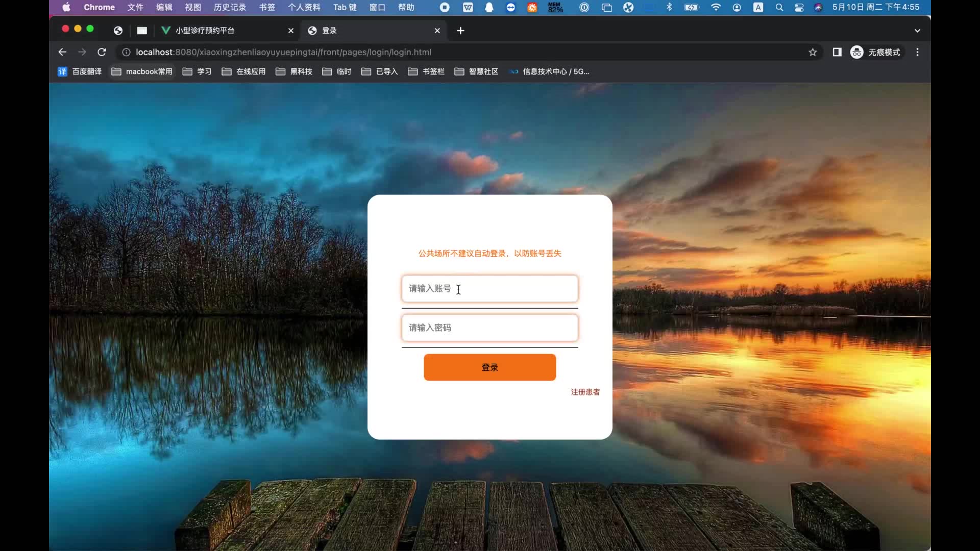Screen dimensions: 980x551
Task: Open Wi-Fi status in the menu bar
Action: pyautogui.click(x=716, y=7)
